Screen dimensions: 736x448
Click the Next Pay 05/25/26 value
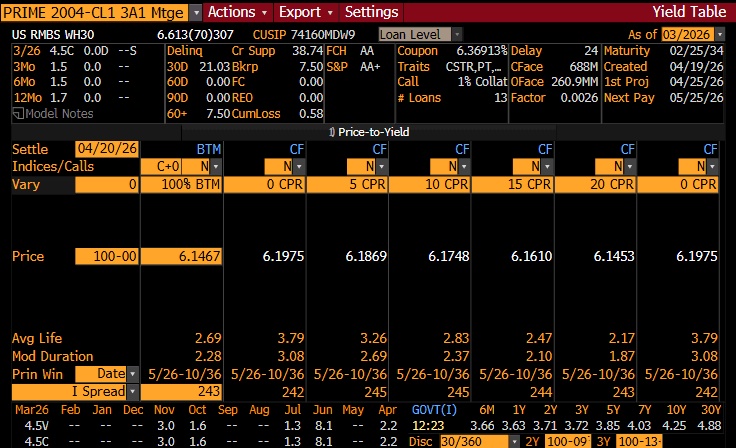tap(697, 98)
